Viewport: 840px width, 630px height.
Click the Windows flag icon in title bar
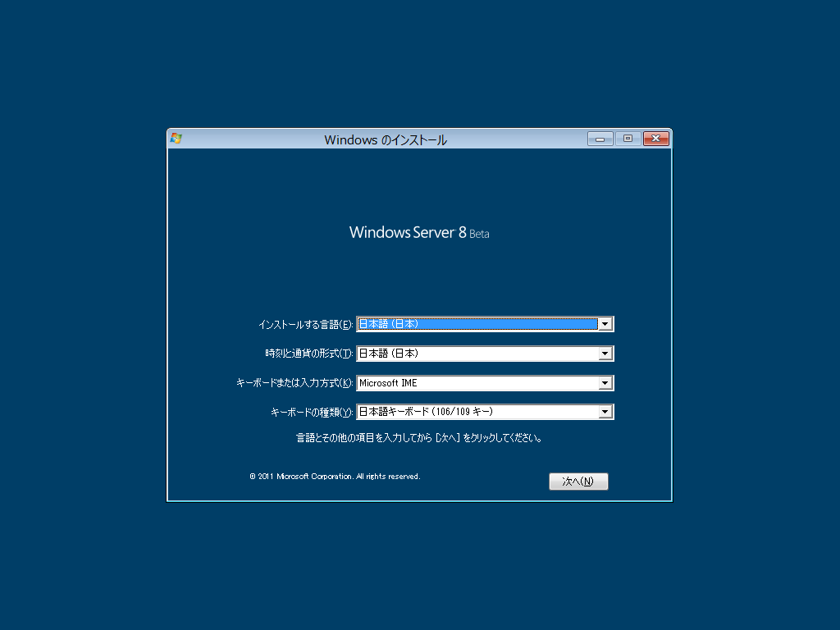coord(176,139)
